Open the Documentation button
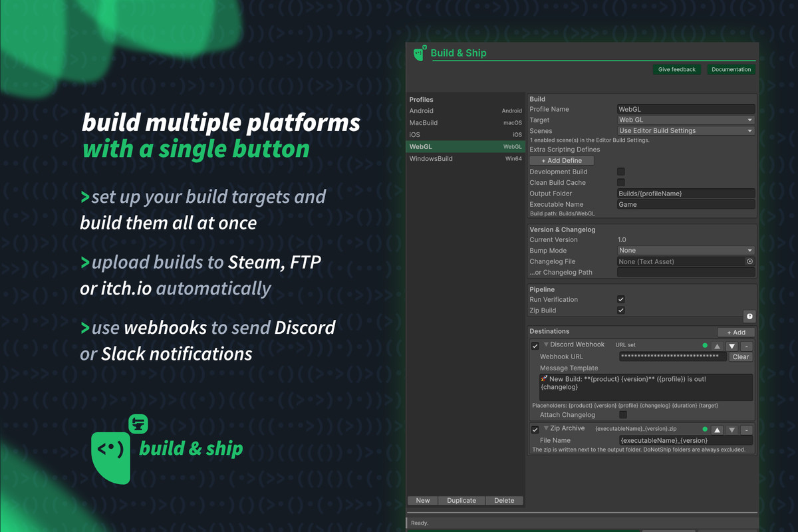The width and height of the screenshot is (798, 532). point(731,69)
